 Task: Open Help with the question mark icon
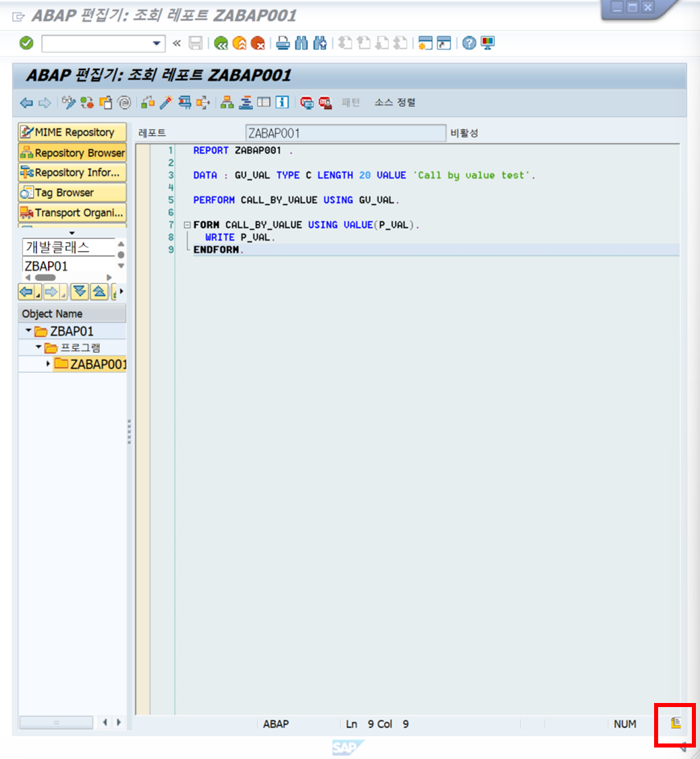(469, 43)
